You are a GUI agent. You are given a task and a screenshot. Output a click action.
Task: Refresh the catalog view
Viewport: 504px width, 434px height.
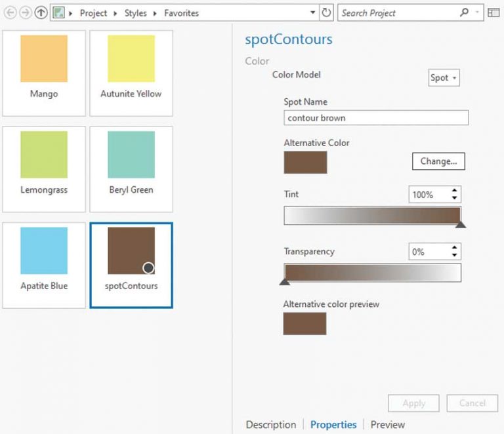point(326,13)
